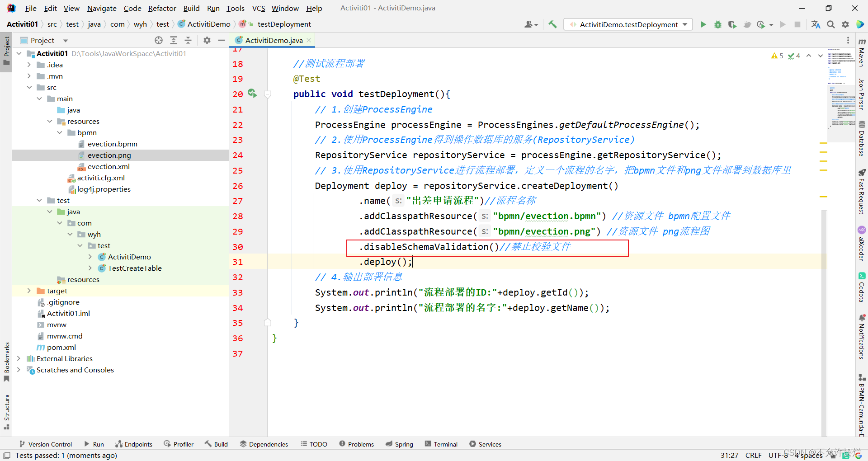This screenshot has height=461, width=868.
Task: Open the run configuration dropdown
Action: [628, 24]
